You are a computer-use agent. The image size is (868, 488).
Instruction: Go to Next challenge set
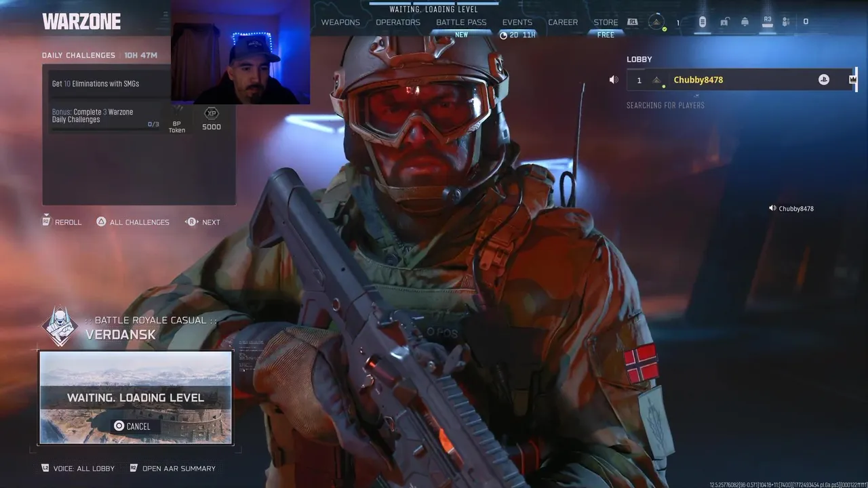pyautogui.click(x=203, y=222)
